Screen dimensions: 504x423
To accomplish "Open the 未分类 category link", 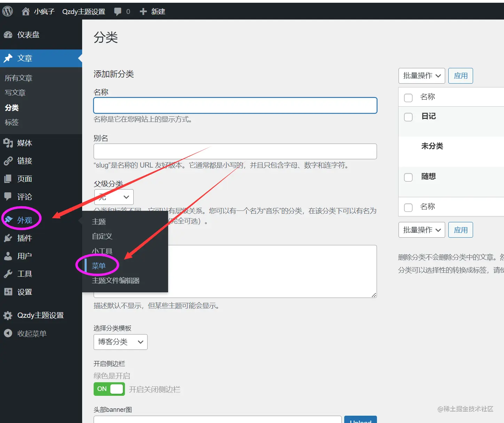I will click(432, 146).
